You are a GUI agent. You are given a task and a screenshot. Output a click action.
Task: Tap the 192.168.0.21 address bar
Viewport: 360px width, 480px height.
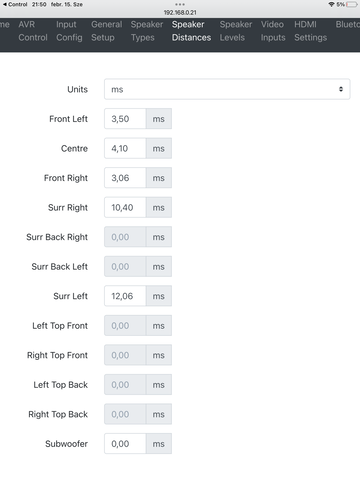point(180,13)
